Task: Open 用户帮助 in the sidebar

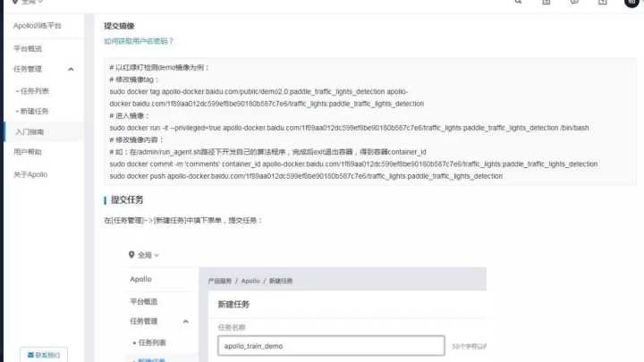Action: click(x=28, y=152)
